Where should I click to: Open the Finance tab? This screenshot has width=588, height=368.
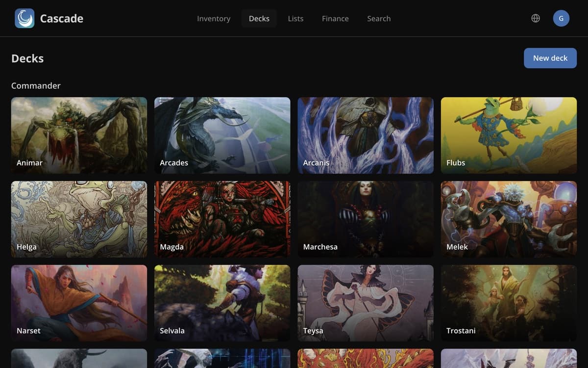point(335,19)
